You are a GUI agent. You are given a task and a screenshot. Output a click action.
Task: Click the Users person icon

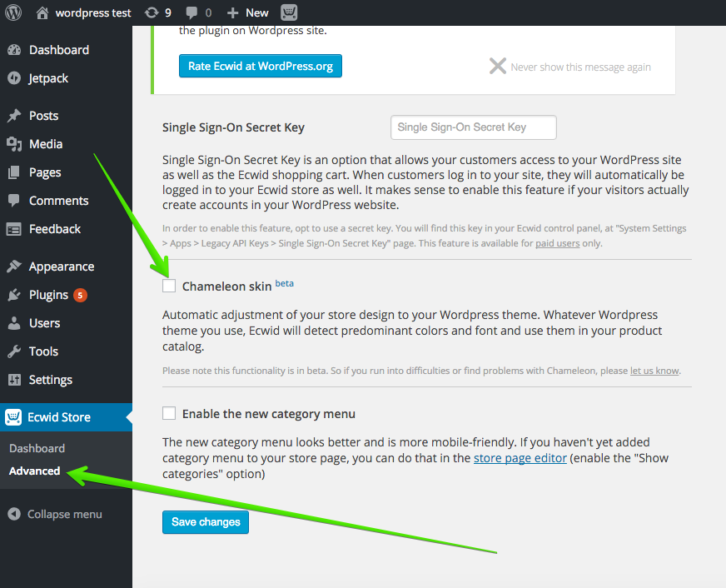click(14, 323)
